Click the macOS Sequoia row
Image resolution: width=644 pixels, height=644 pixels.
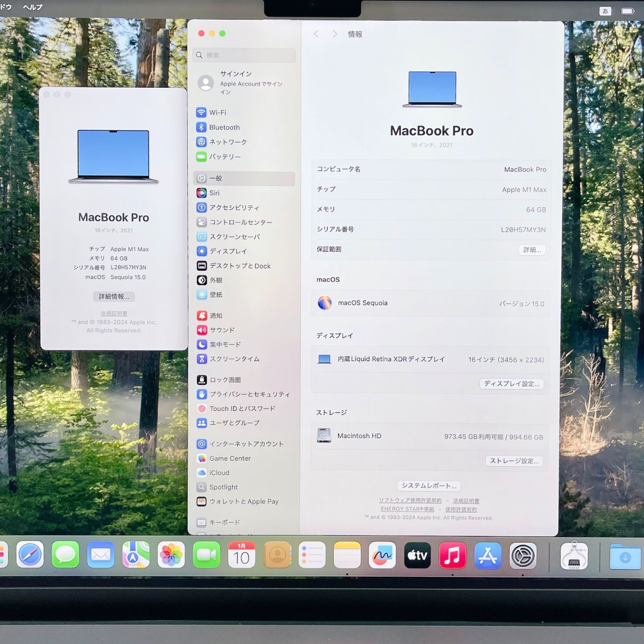[x=430, y=303]
